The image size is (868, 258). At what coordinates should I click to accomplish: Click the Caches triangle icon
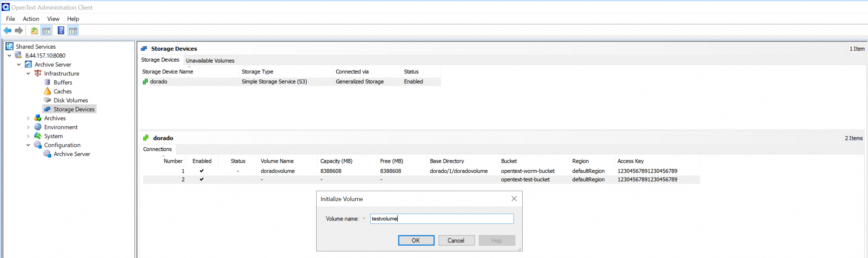[47, 91]
